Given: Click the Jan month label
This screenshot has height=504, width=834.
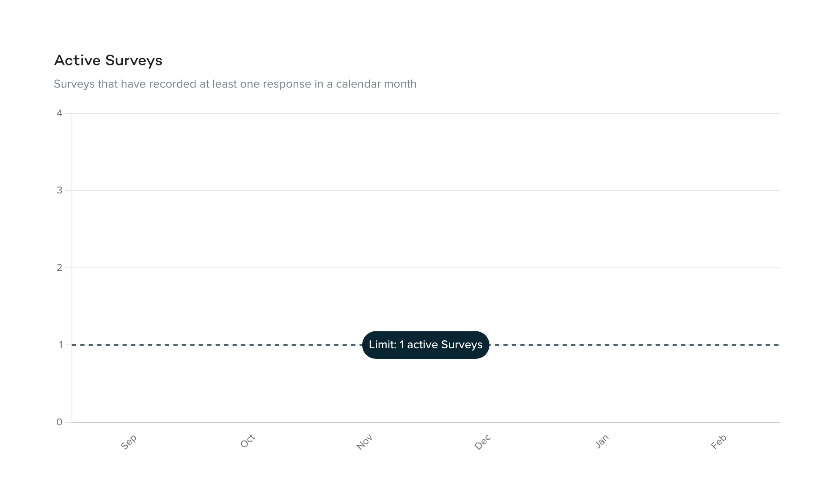Looking at the screenshot, I should [602, 441].
